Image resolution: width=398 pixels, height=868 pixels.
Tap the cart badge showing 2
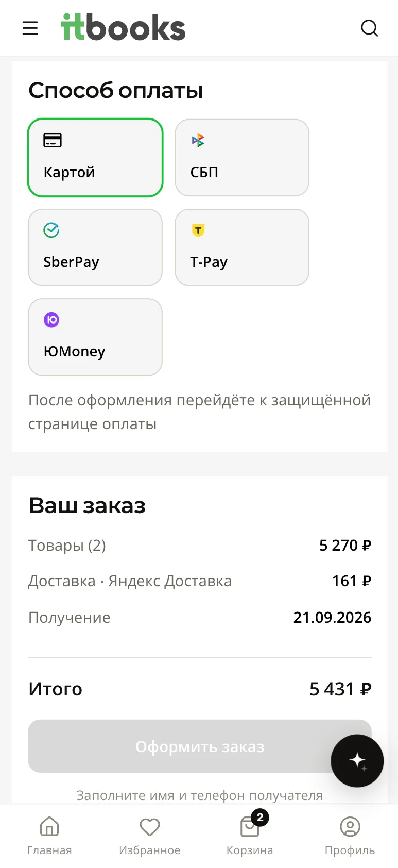(x=260, y=817)
